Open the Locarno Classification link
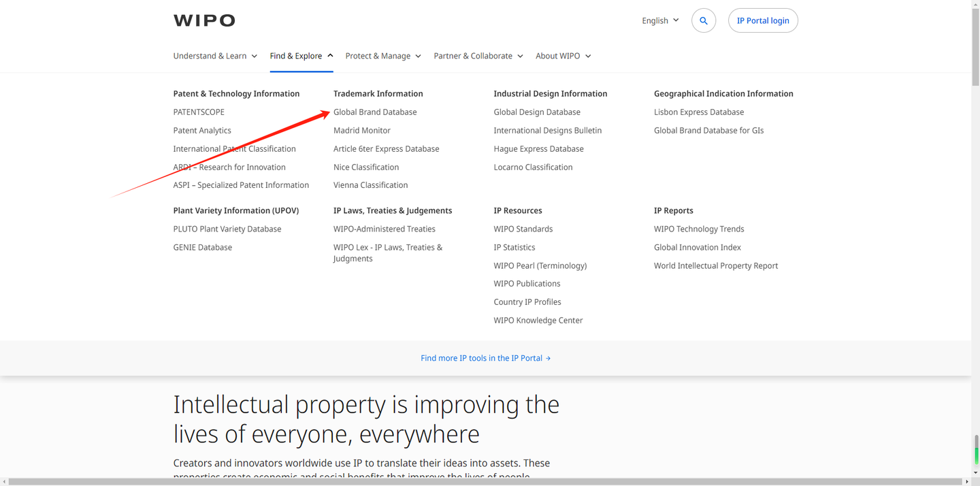980x486 pixels. point(533,167)
